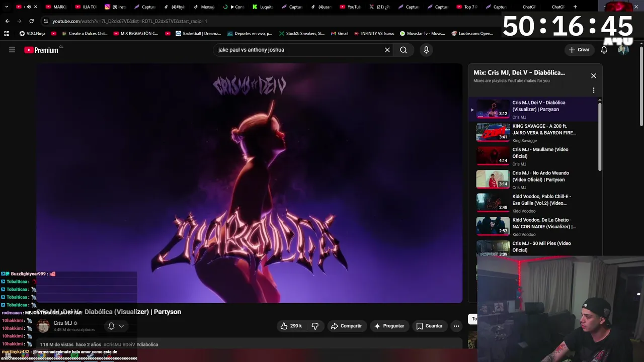Play KING SAVAGGE - A 200 ft. playlist item
Screen dimensions: 644x362
(533, 133)
